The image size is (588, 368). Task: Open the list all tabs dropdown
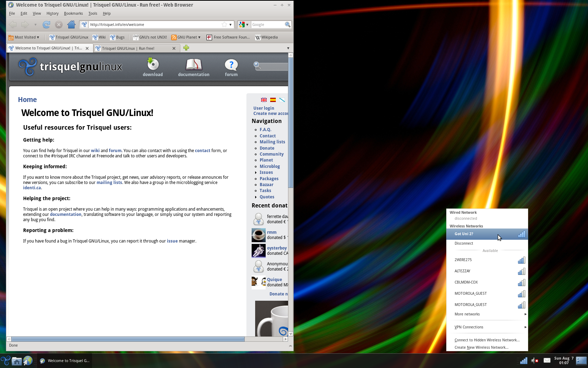click(288, 48)
